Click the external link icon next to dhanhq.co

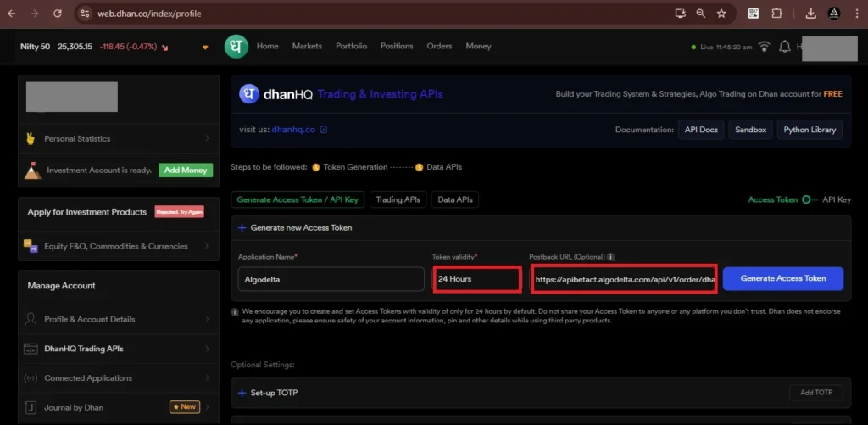pos(323,130)
